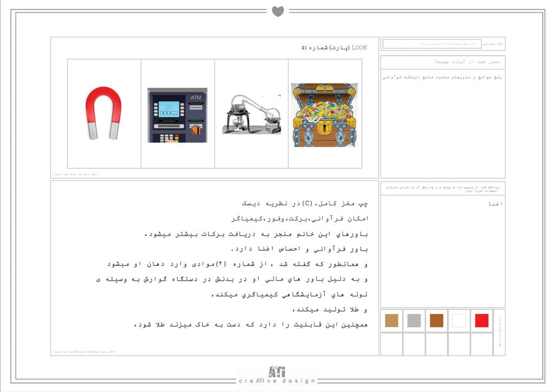This screenshot has width=555, height=392.
Task: Select the white color swatch
Action: (x=459, y=321)
